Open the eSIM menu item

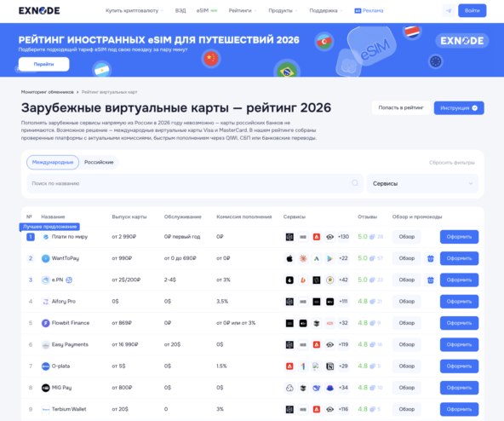[x=207, y=10]
